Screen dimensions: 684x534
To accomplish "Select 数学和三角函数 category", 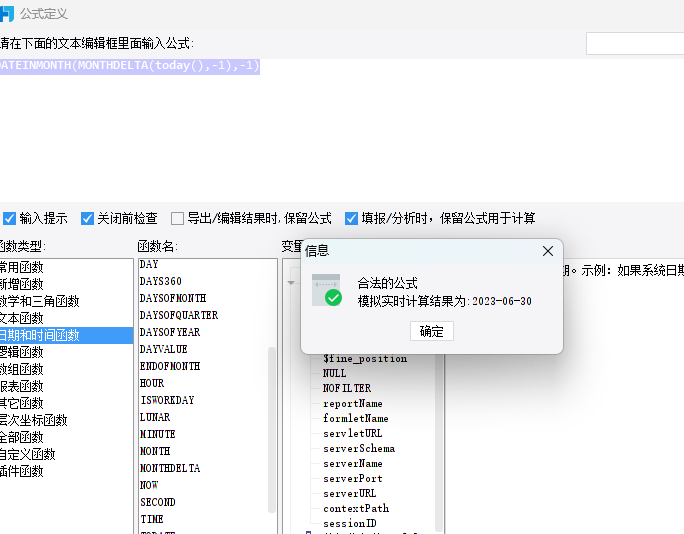I will tap(66, 301).
